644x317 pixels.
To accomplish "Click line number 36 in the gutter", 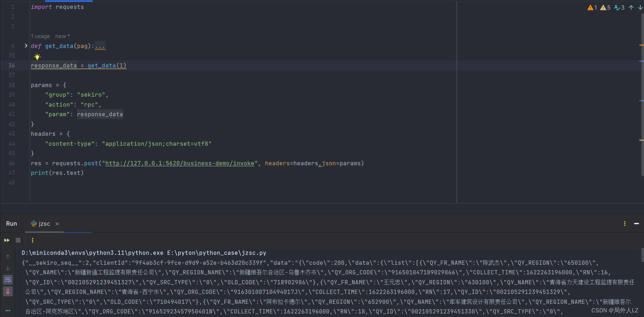I will [12, 65].
